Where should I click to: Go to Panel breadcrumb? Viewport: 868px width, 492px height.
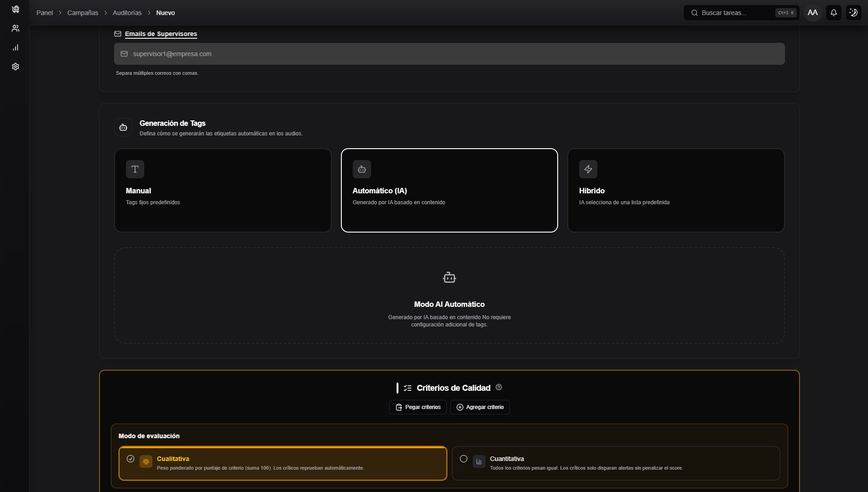tap(45, 13)
